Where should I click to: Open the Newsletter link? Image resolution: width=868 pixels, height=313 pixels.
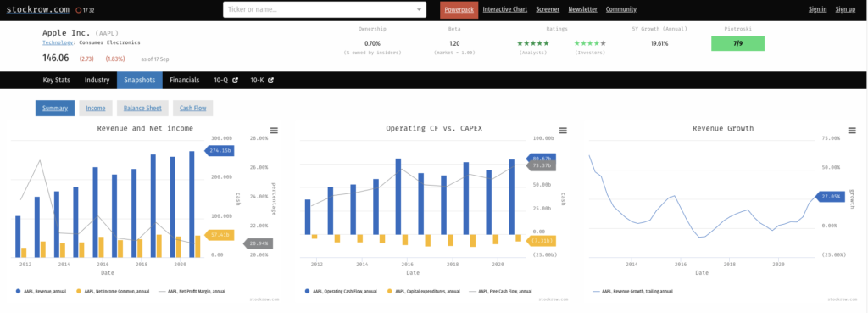click(583, 9)
